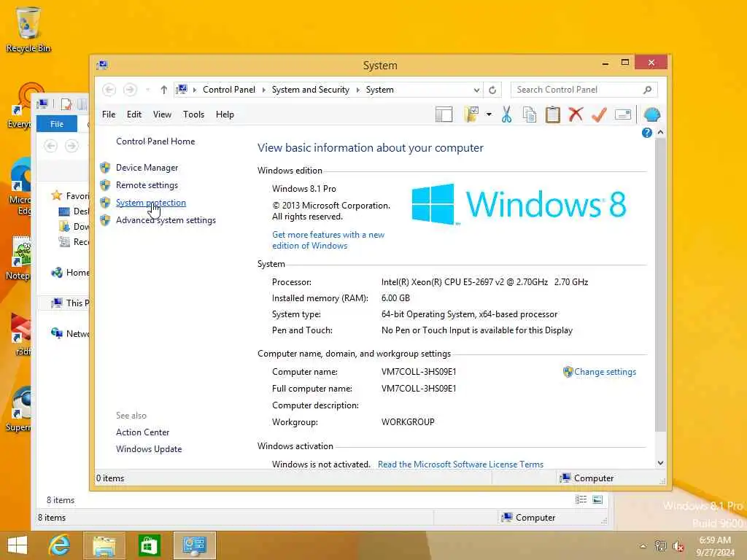The height and width of the screenshot is (560, 747).
Task: Open the Recycle Bin desktop icon
Action: pos(28,28)
